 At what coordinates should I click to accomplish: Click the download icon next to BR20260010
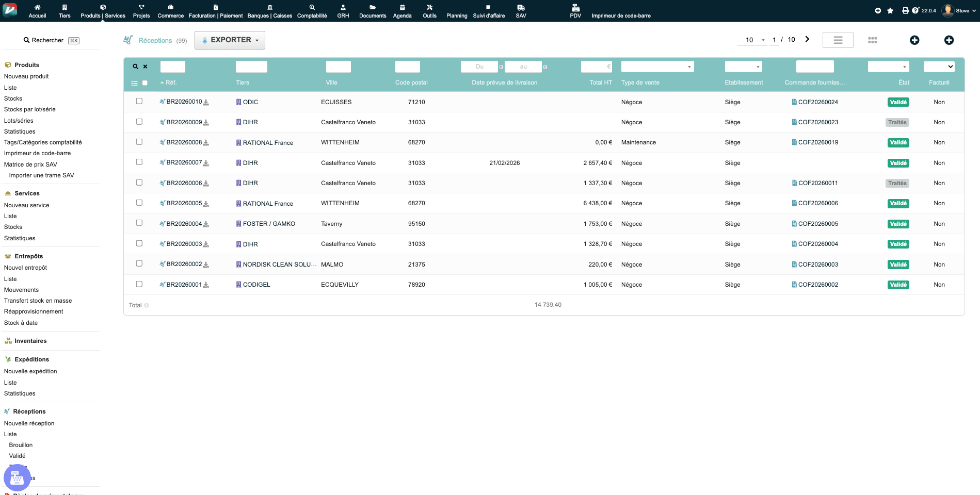coord(206,103)
